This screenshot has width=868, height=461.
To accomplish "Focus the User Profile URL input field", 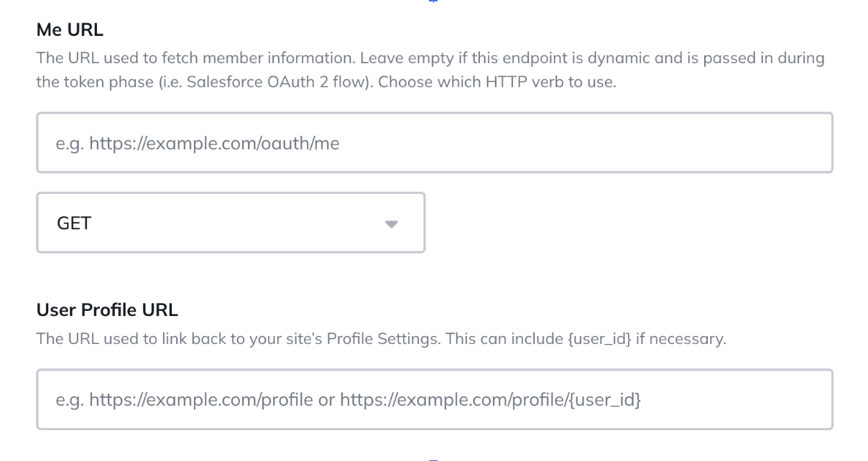I will (434, 399).
